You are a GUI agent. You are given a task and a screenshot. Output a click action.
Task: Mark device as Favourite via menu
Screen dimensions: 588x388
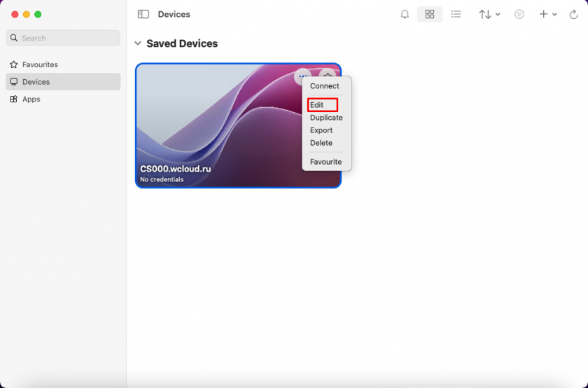click(x=326, y=162)
